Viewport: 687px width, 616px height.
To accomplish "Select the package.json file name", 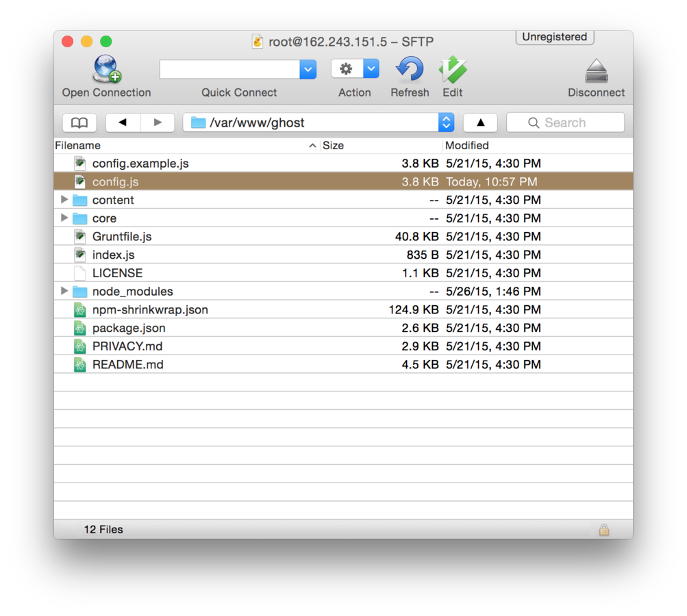I will click(x=129, y=328).
